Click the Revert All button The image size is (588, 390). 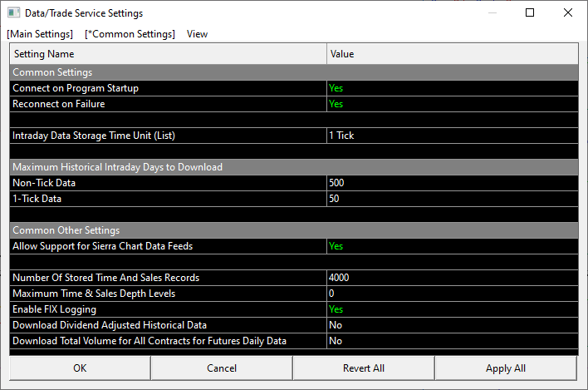364,368
